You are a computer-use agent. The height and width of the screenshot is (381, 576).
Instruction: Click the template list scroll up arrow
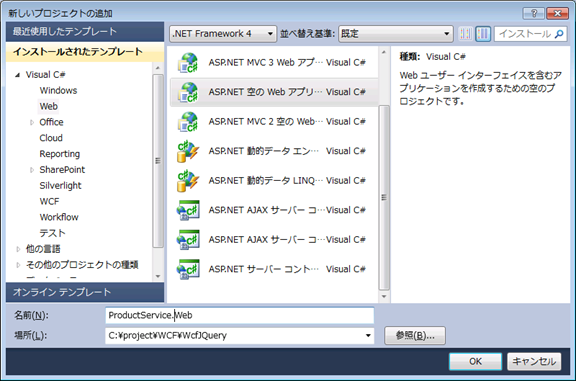click(384, 52)
